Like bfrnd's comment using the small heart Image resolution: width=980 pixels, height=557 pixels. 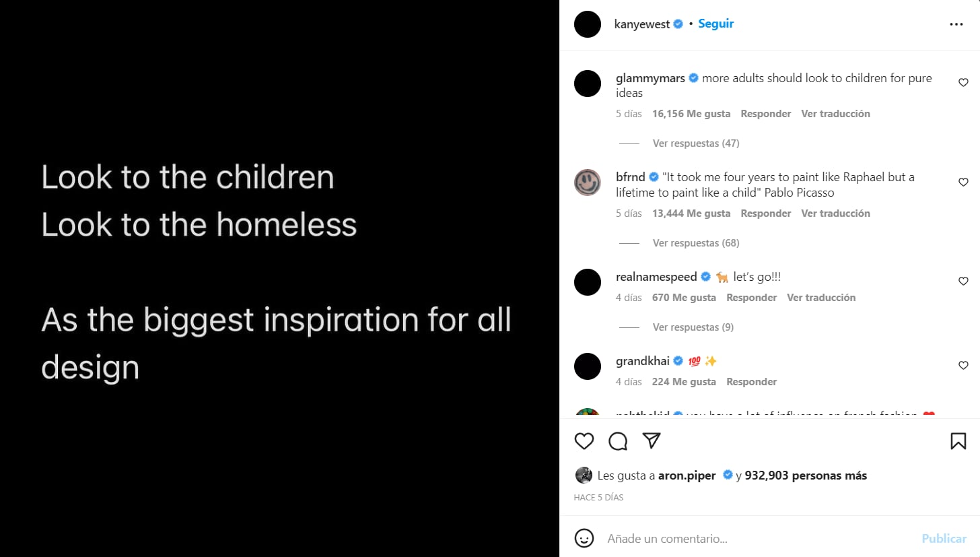tap(963, 182)
